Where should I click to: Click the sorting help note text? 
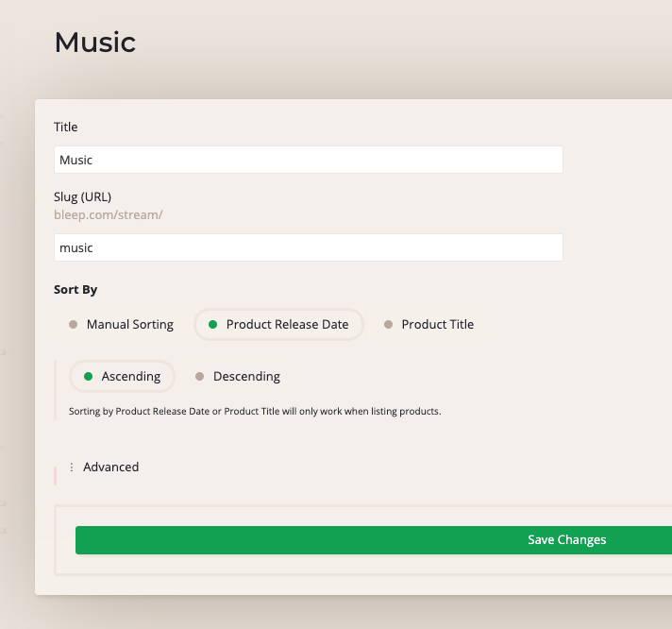[x=255, y=412]
